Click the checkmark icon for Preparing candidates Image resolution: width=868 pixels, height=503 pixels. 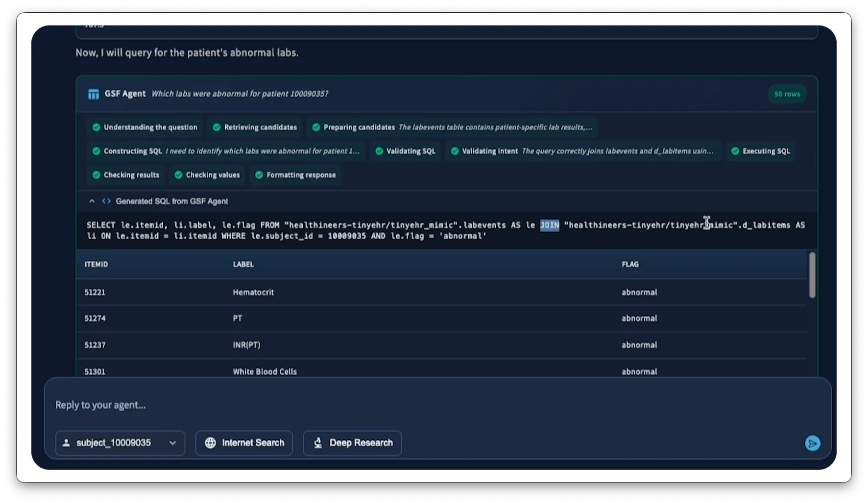[x=316, y=127]
